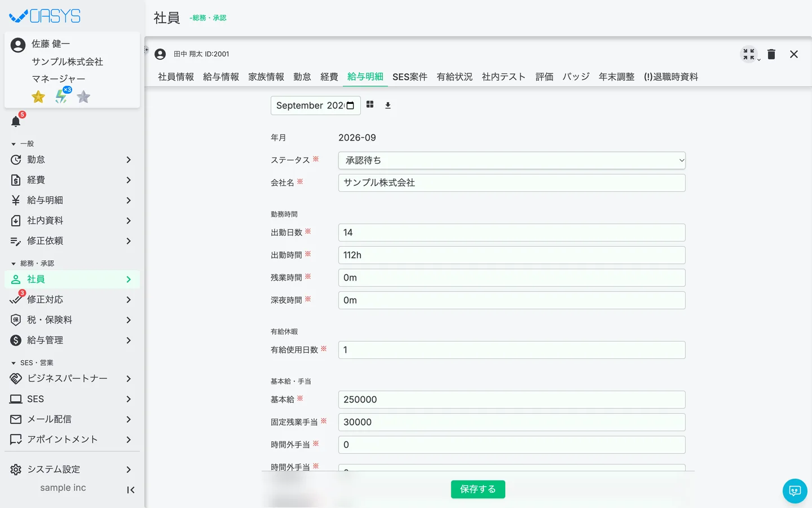Switch to the 社員情報 tab
This screenshot has width=812, height=508.
pyautogui.click(x=176, y=77)
